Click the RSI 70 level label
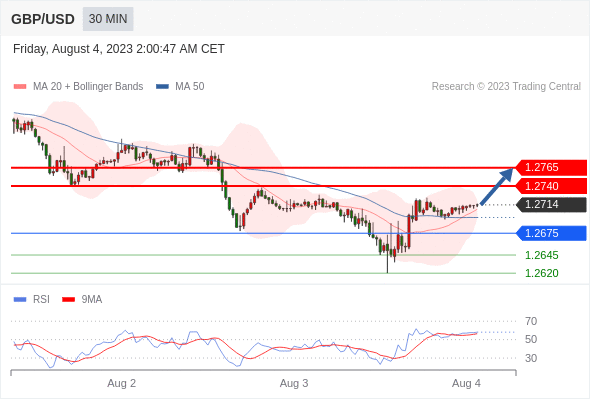590x400 pixels. click(x=531, y=321)
